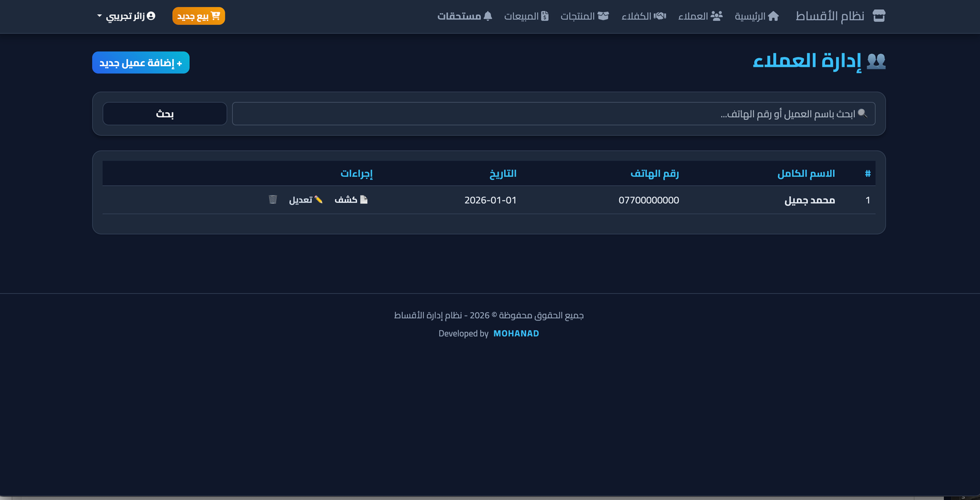Open the العملاء customers menu item
This screenshot has height=500, width=980.
click(x=700, y=16)
